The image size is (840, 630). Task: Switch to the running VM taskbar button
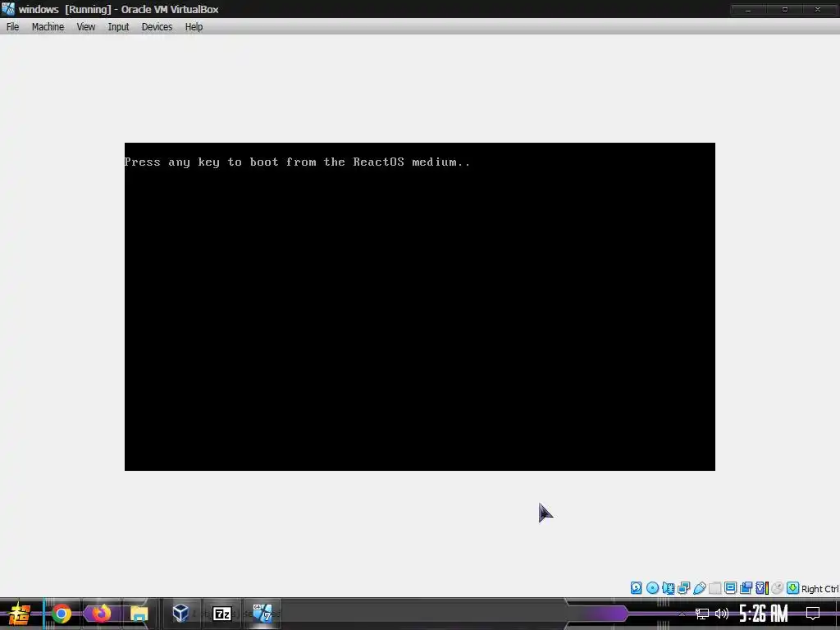click(x=262, y=614)
